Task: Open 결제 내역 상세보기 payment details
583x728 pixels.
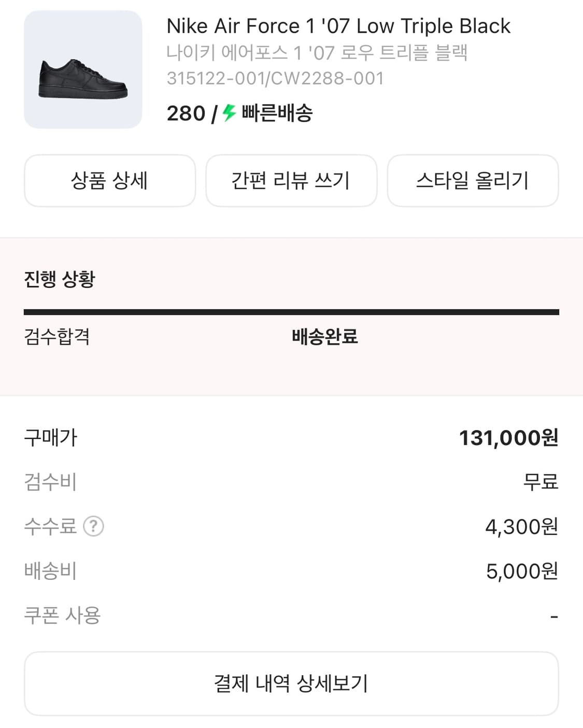Action: tap(291, 683)
